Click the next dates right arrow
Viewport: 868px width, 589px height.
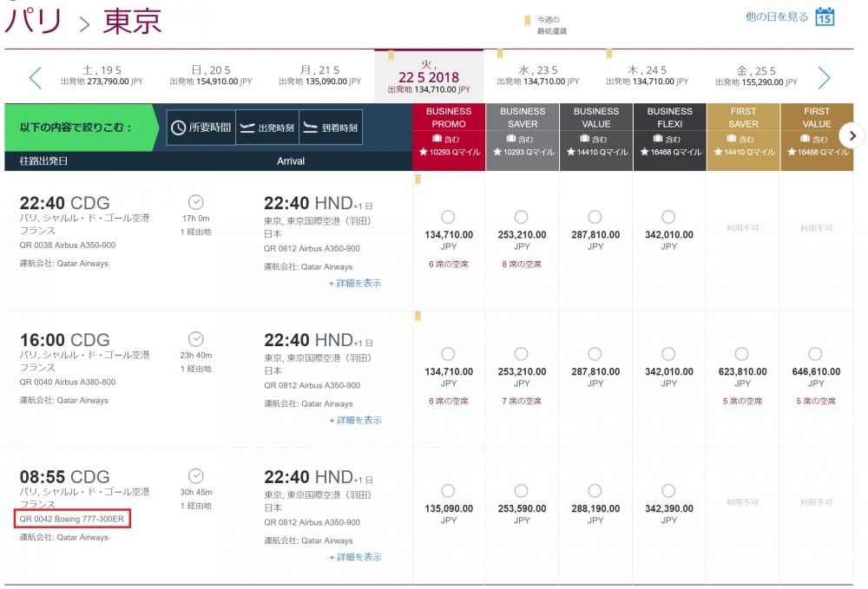(x=825, y=77)
